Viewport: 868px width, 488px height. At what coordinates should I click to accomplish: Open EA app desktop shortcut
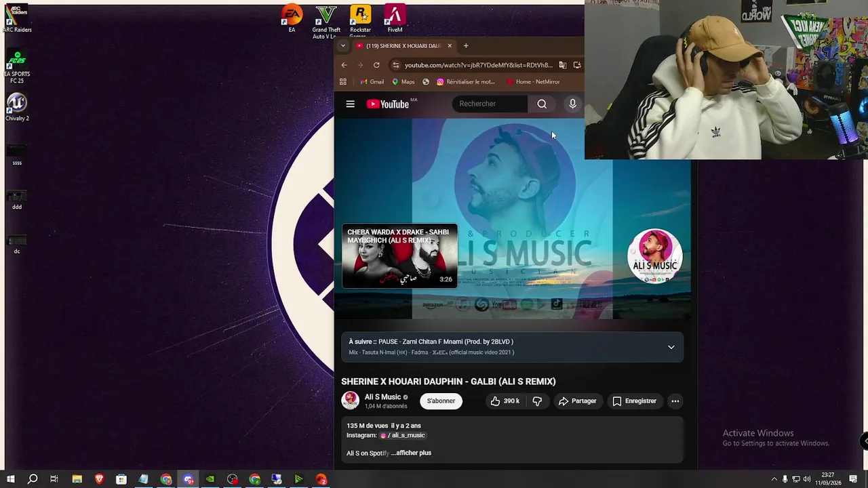292,19
